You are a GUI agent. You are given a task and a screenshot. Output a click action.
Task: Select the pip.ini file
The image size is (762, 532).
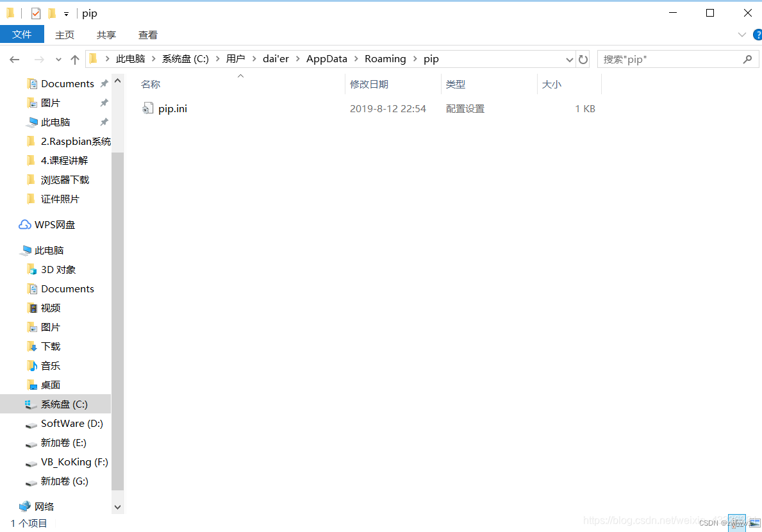point(172,108)
